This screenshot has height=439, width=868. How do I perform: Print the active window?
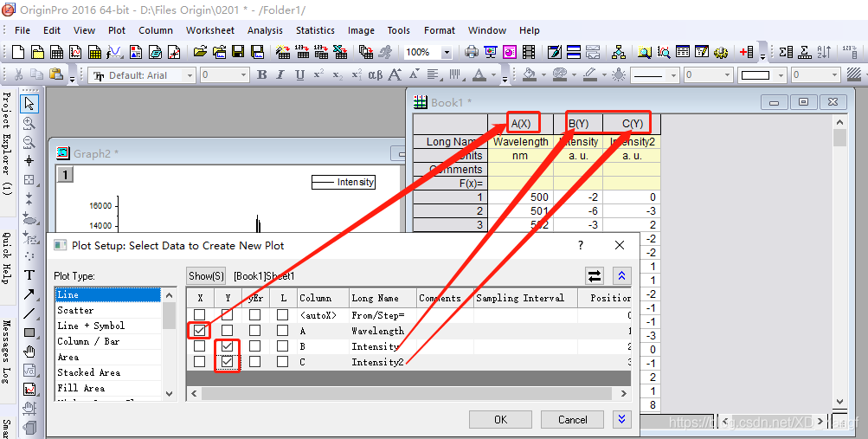[x=471, y=53]
